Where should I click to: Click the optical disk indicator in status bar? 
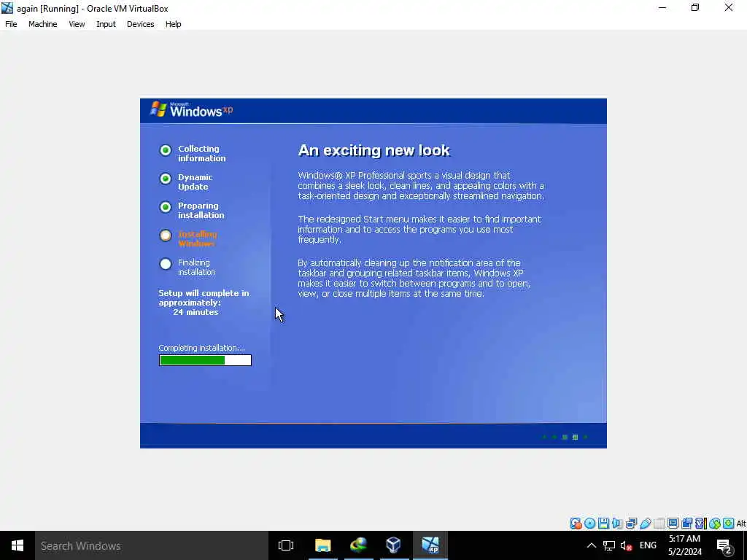point(589,524)
